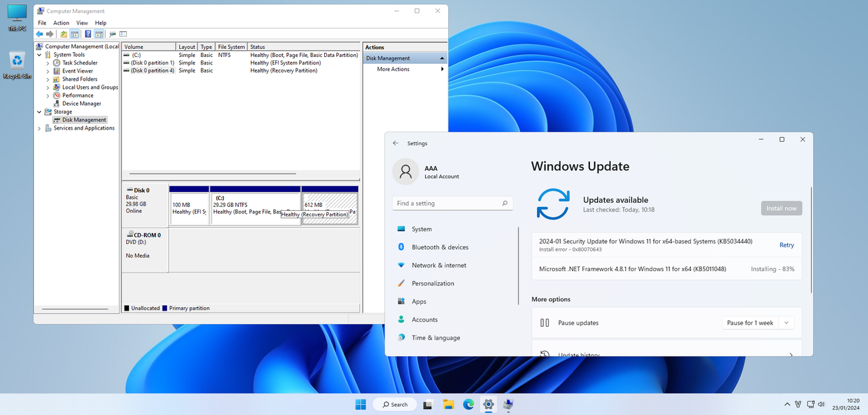
Task: Select the 612 MB recovery partition block
Action: click(x=330, y=205)
